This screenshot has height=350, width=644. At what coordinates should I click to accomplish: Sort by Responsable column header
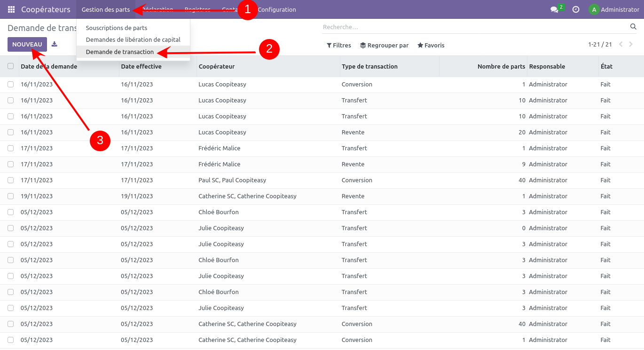[x=563, y=67]
